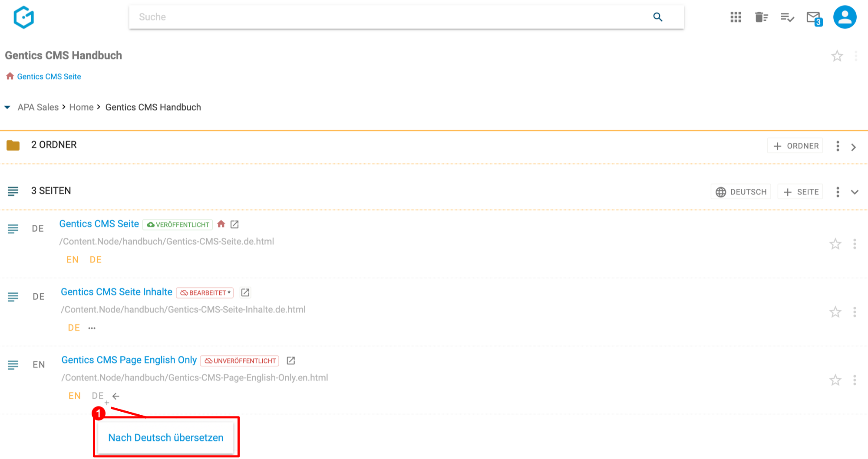This screenshot has height=459, width=868.
Task: Open Gentics CMS Seite in new window icon
Action: point(234,224)
